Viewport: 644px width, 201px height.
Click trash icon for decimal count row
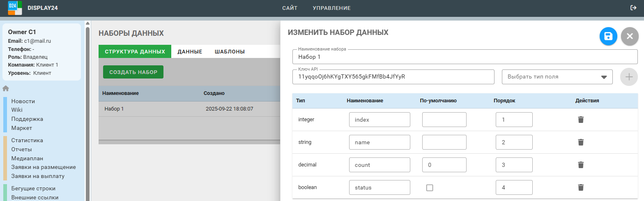click(x=581, y=165)
